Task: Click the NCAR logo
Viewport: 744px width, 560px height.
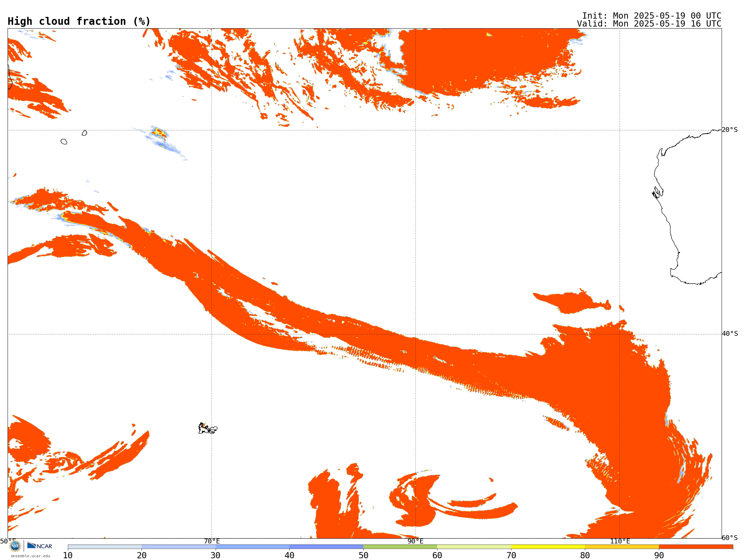Action: coord(40,546)
